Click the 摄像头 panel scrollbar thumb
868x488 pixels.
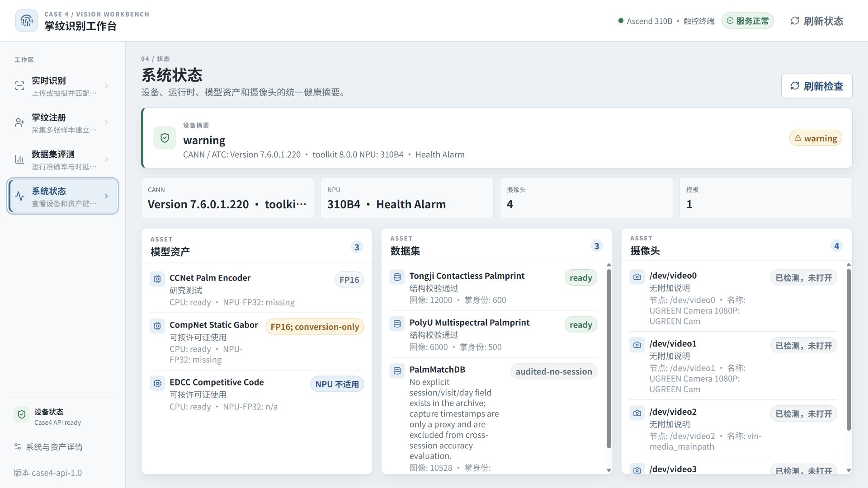849,349
